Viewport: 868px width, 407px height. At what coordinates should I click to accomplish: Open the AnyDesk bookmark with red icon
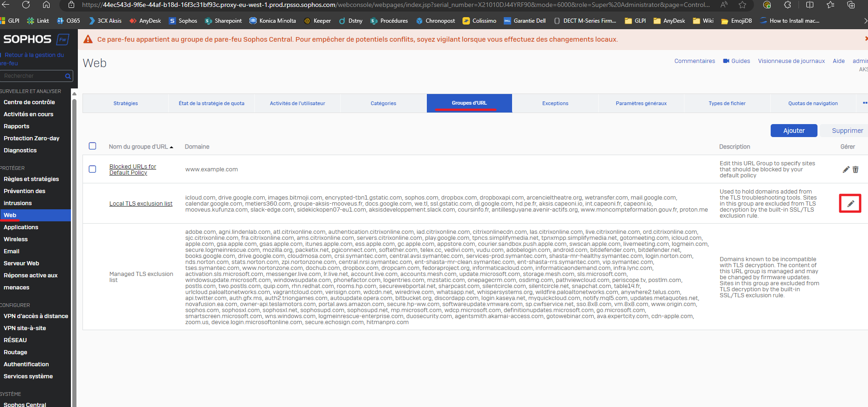[x=145, y=21]
